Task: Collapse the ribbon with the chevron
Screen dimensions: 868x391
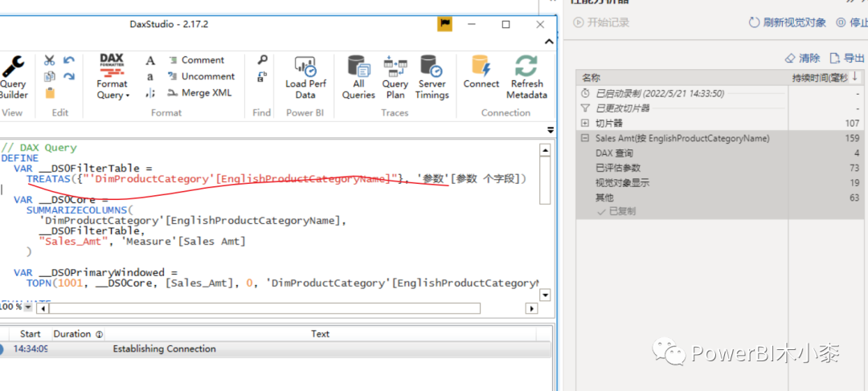Action: click(x=549, y=42)
